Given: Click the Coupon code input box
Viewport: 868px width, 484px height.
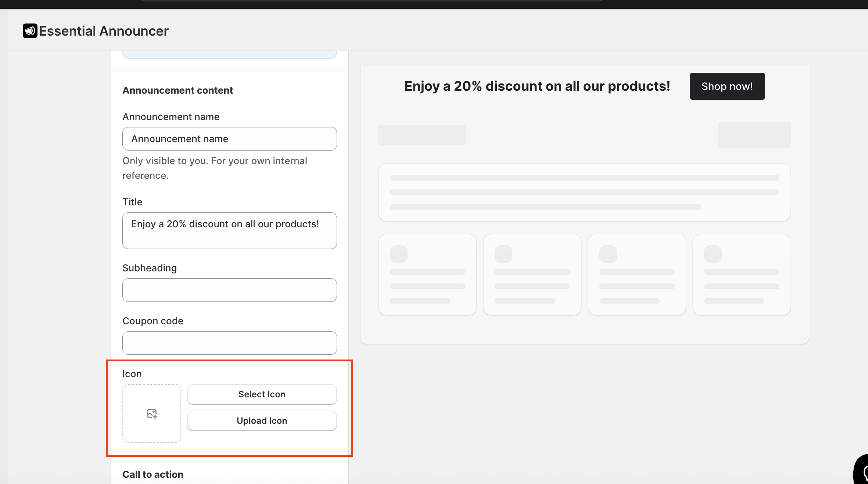Looking at the screenshot, I should 229,343.
